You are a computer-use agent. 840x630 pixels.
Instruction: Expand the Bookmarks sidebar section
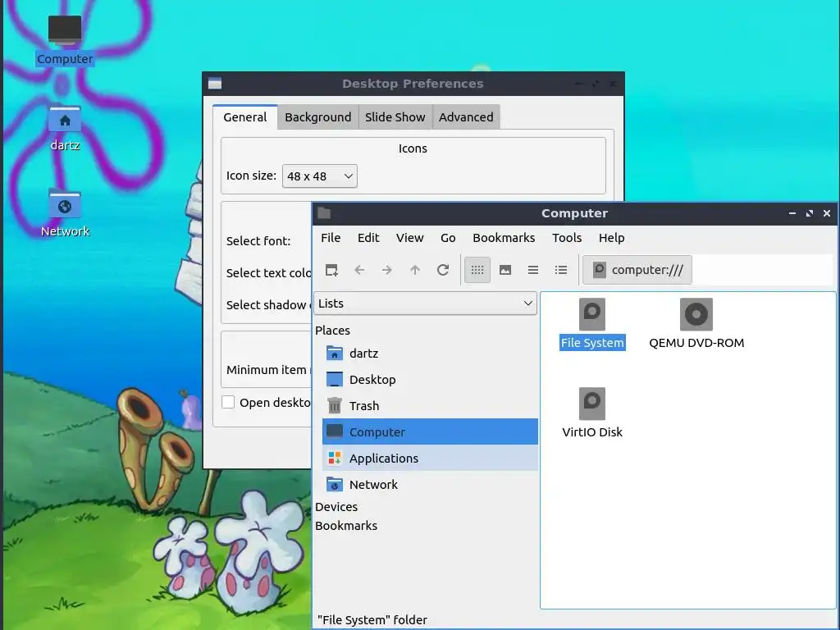[x=346, y=526]
